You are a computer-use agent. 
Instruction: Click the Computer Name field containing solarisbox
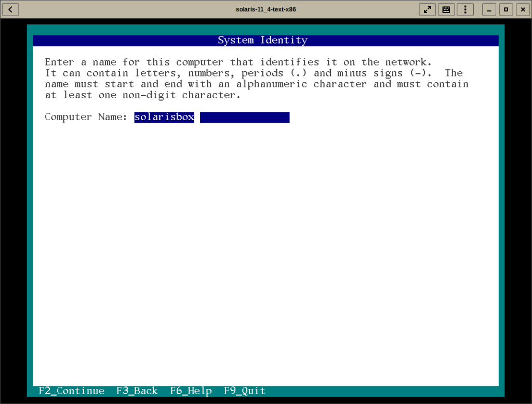click(x=212, y=117)
